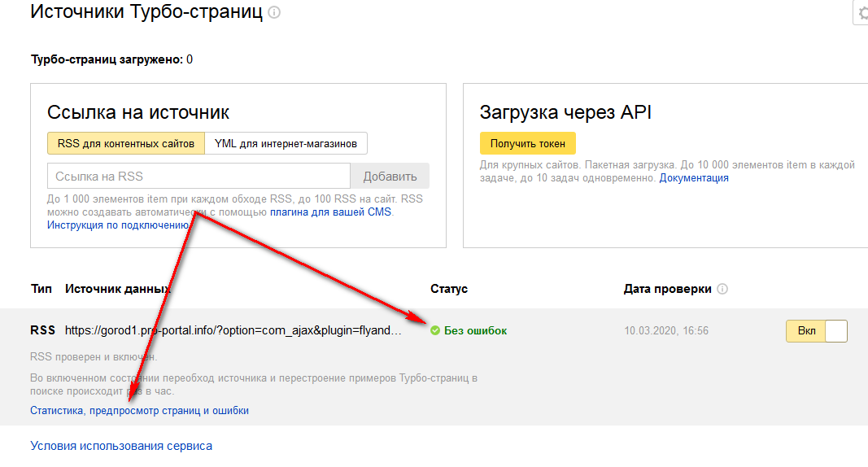868x467 pixels.
Task: Click the yellow Получить токен button
Action: pyautogui.click(x=528, y=143)
